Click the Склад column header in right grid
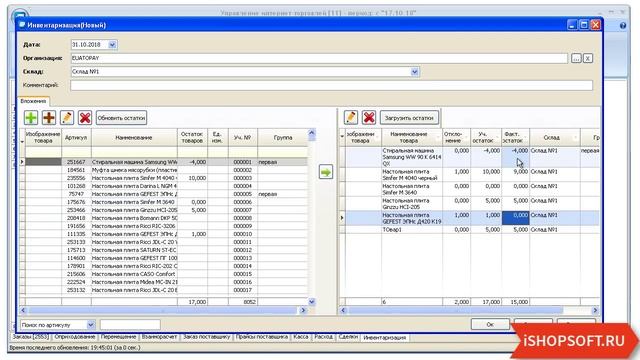The image size is (640, 360). point(555,137)
